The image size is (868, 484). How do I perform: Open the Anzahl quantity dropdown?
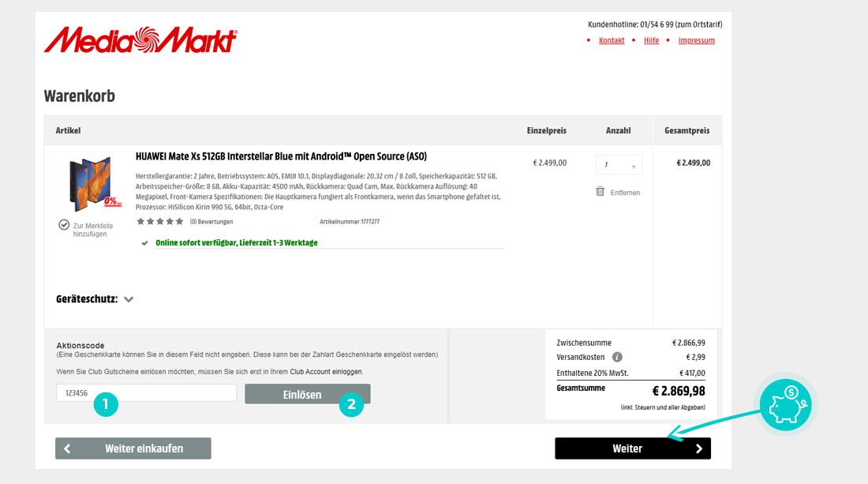[619, 165]
